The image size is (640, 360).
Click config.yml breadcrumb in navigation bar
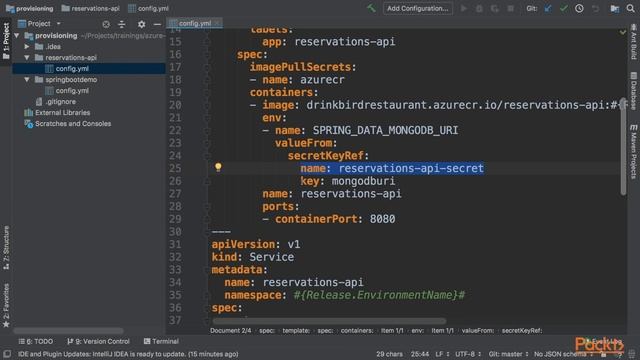tap(148, 8)
